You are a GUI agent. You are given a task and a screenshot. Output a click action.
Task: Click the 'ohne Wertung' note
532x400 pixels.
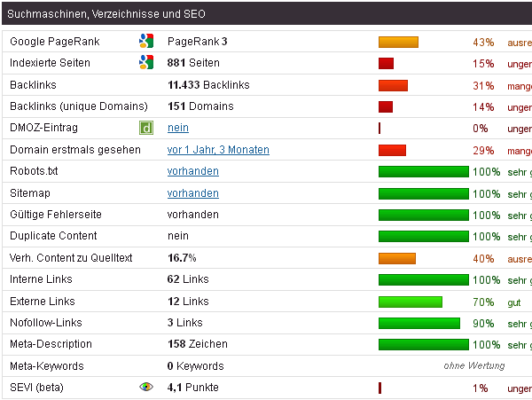coord(474,365)
